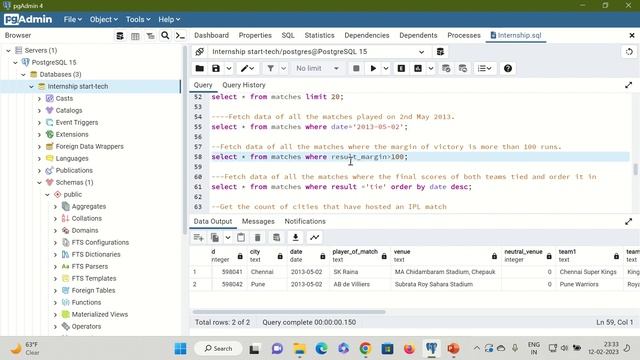Click the venue column header
Image resolution: width=640 pixels, height=360 pixels.
point(445,256)
